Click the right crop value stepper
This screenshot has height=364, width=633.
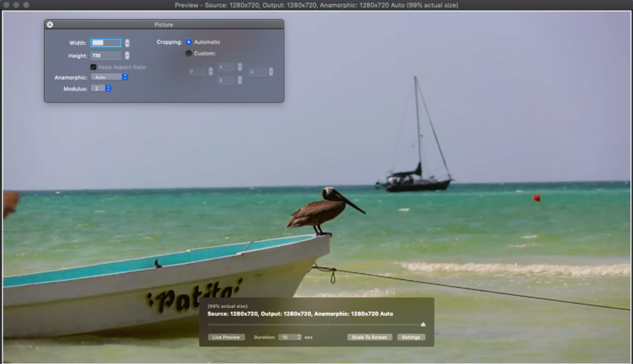(x=271, y=72)
